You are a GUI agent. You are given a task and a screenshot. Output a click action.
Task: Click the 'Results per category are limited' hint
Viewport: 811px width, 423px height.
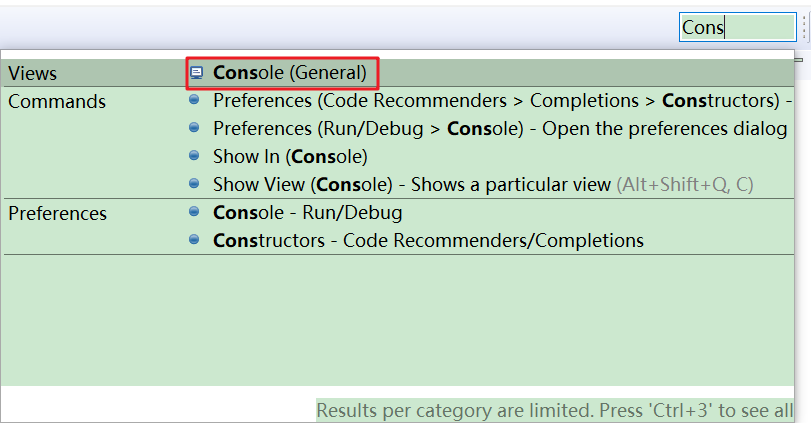pyautogui.click(x=554, y=410)
